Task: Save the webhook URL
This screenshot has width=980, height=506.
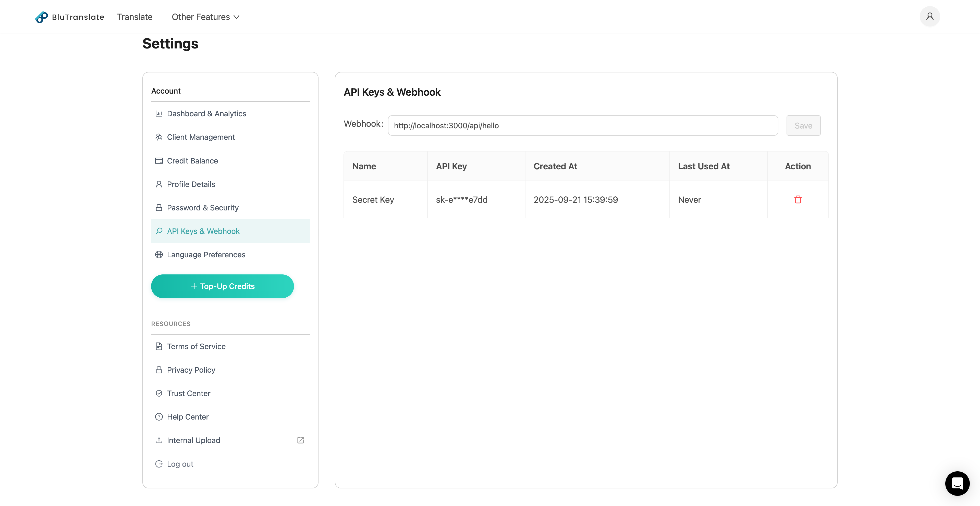Action: 803,125
